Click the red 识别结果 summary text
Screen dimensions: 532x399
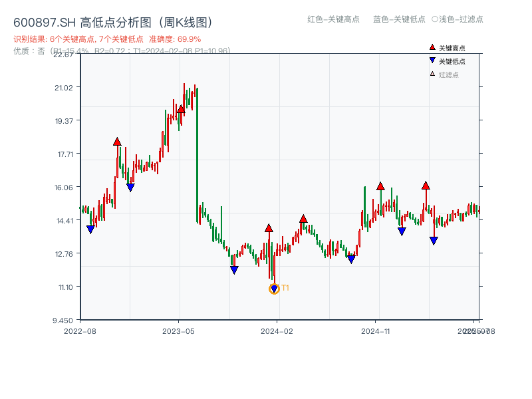(x=107, y=39)
